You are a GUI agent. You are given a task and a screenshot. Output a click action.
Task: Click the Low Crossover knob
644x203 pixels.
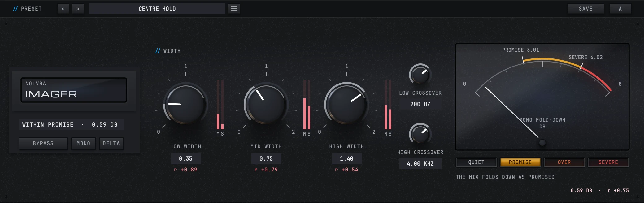click(x=420, y=75)
